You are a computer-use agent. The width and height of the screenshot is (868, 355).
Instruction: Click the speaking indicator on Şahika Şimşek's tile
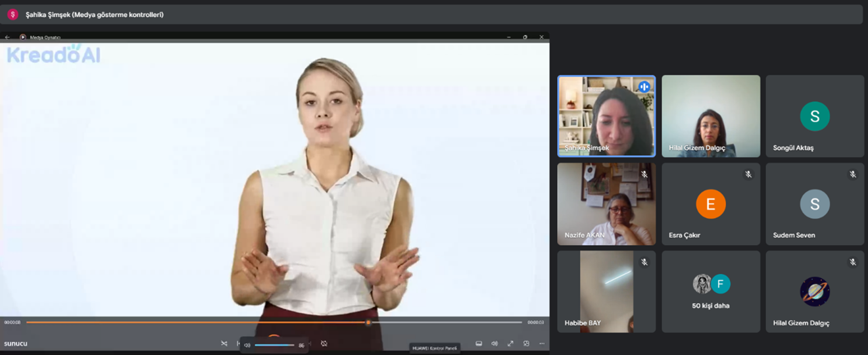click(644, 87)
